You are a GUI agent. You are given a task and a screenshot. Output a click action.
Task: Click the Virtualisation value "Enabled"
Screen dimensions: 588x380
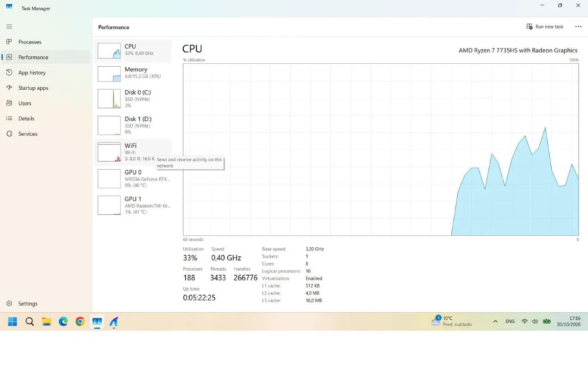pos(314,279)
